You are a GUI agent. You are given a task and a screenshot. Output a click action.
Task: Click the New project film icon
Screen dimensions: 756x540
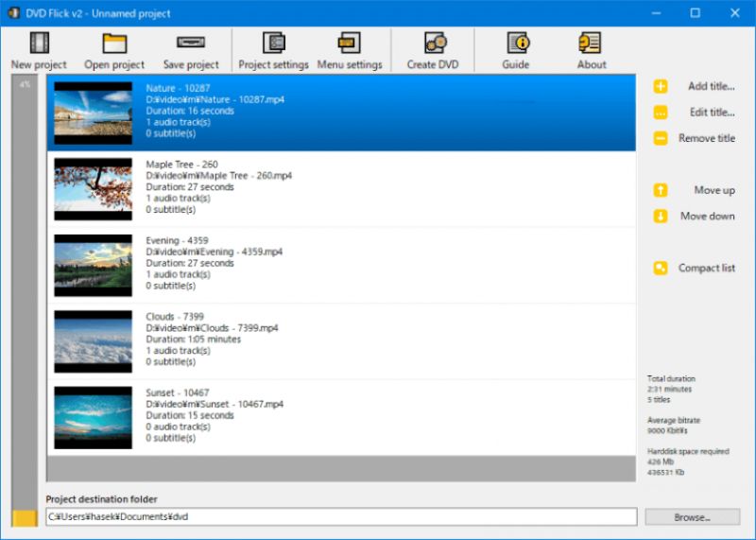click(x=39, y=44)
